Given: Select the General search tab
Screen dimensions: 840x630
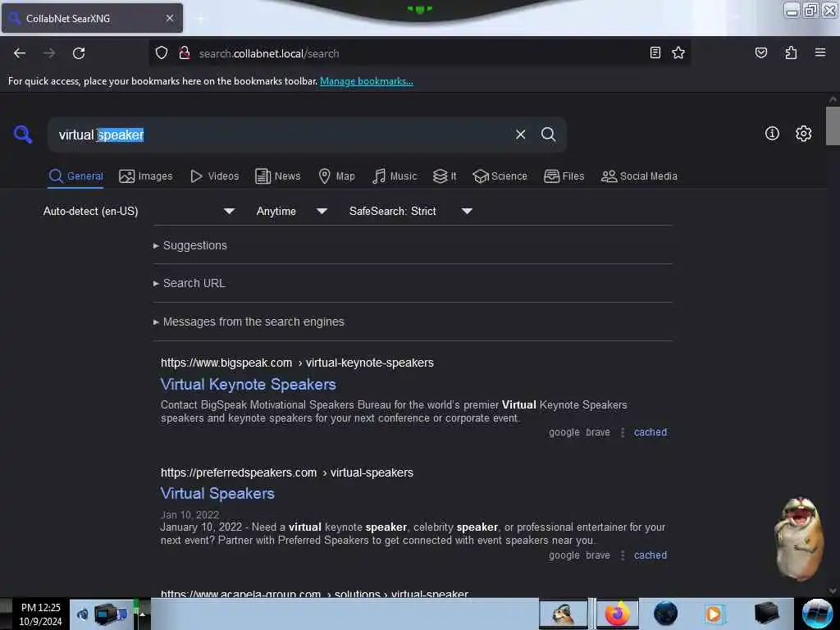Looking at the screenshot, I should (75, 176).
